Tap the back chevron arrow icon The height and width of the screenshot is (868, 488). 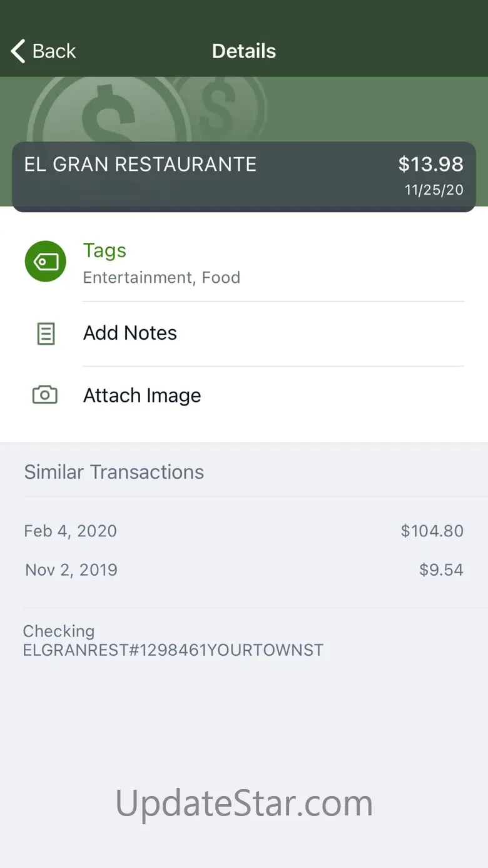tap(18, 51)
